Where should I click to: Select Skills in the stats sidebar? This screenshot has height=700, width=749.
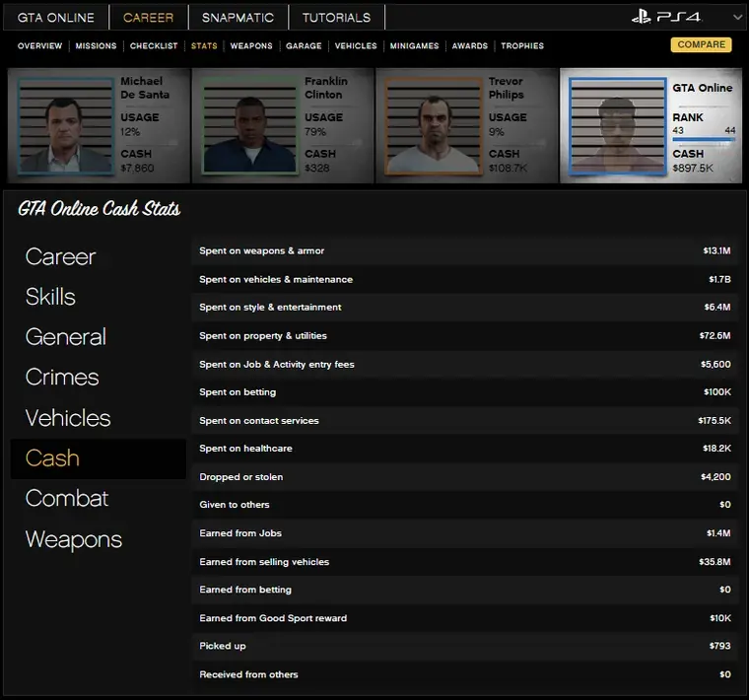point(50,297)
